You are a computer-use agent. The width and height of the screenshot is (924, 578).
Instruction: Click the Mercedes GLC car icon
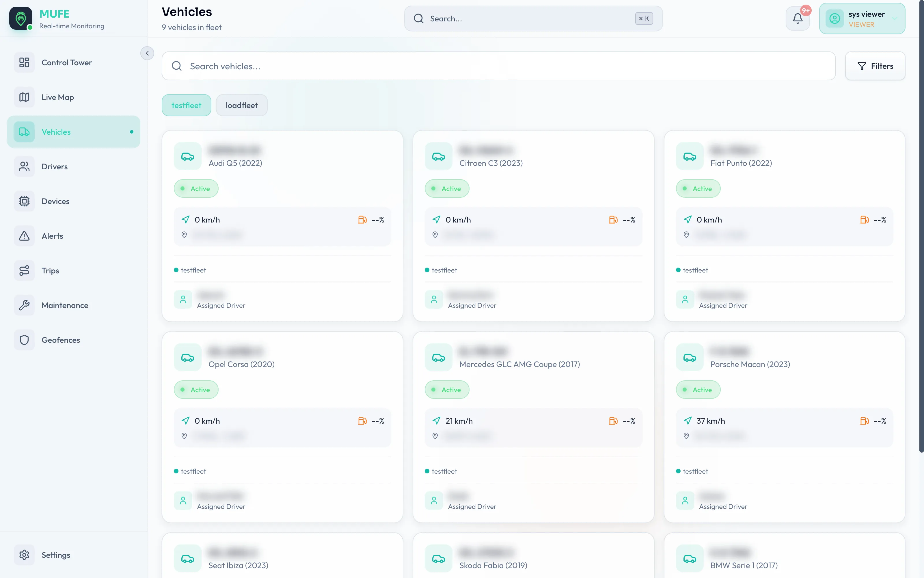pos(438,357)
